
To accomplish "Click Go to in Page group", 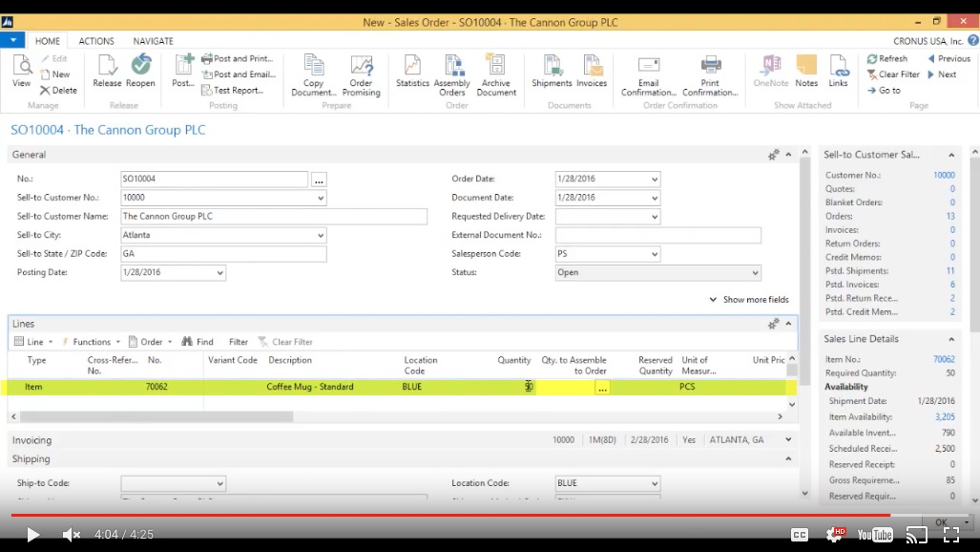I will coord(884,90).
